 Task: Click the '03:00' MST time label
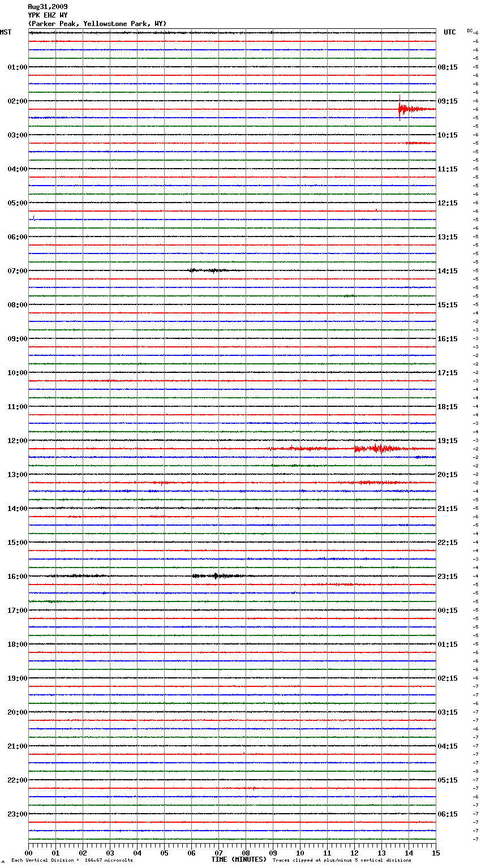18,135
